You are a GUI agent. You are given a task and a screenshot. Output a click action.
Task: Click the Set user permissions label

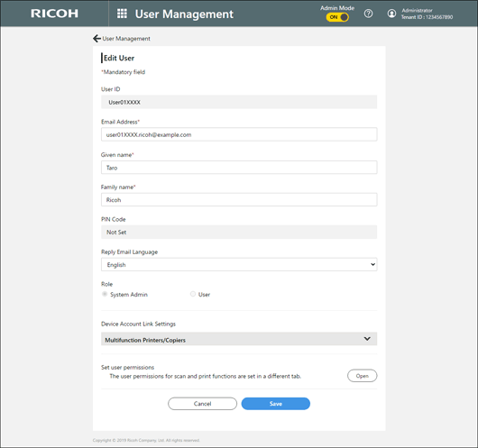pos(127,367)
